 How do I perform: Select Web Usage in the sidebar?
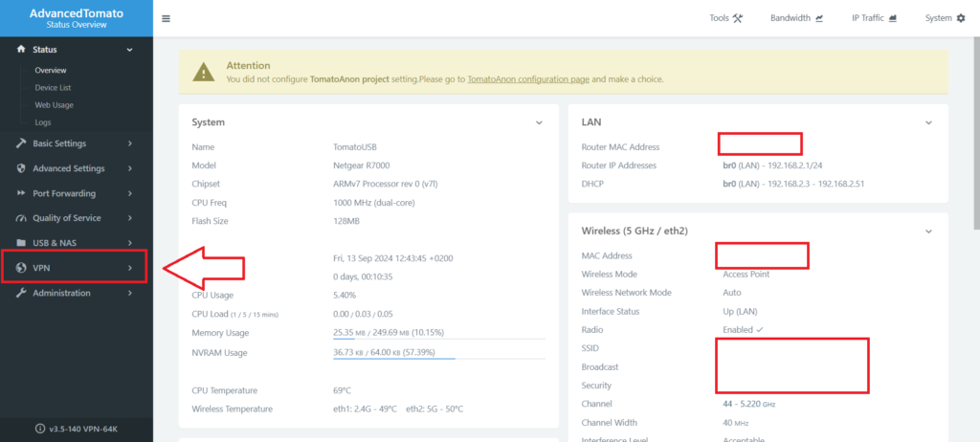[54, 105]
